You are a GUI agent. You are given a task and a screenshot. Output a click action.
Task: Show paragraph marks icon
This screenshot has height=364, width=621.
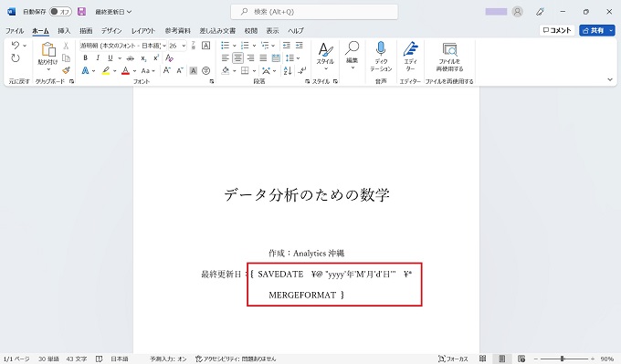click(302, 71)
